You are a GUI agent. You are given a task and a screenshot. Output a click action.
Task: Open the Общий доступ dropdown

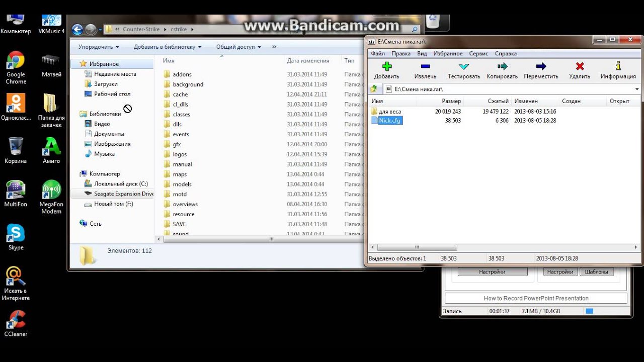click(238, 47)
